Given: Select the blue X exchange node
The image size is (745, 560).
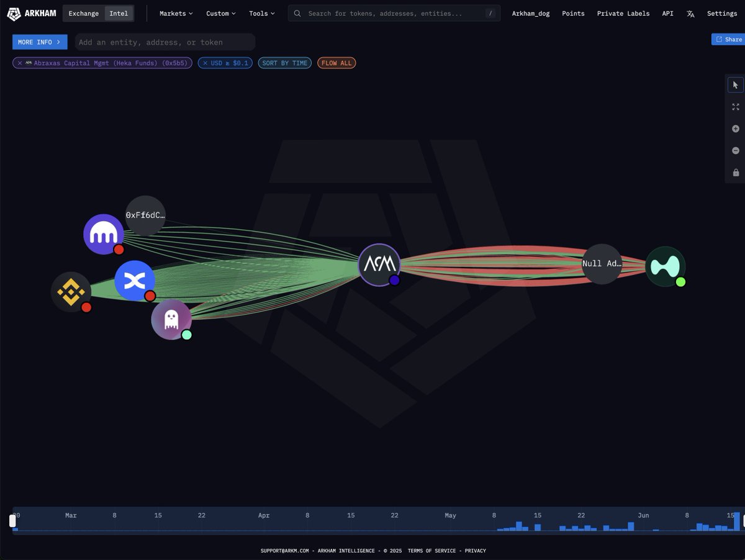Looking at the screenshot, I should tap(135, 281).
